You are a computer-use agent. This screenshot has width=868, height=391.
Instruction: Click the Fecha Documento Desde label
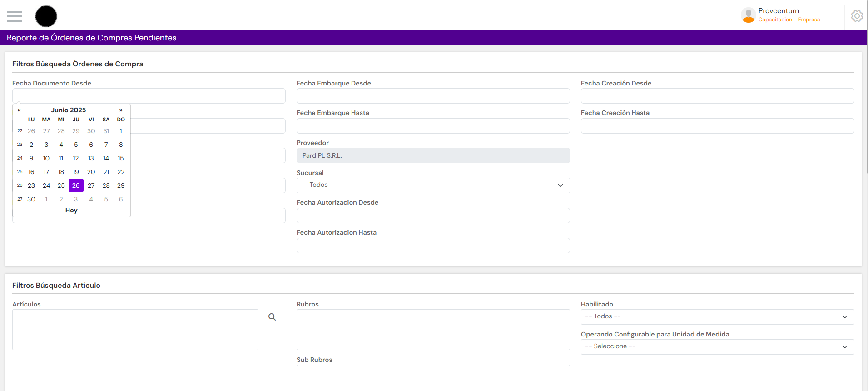point(52,83)
